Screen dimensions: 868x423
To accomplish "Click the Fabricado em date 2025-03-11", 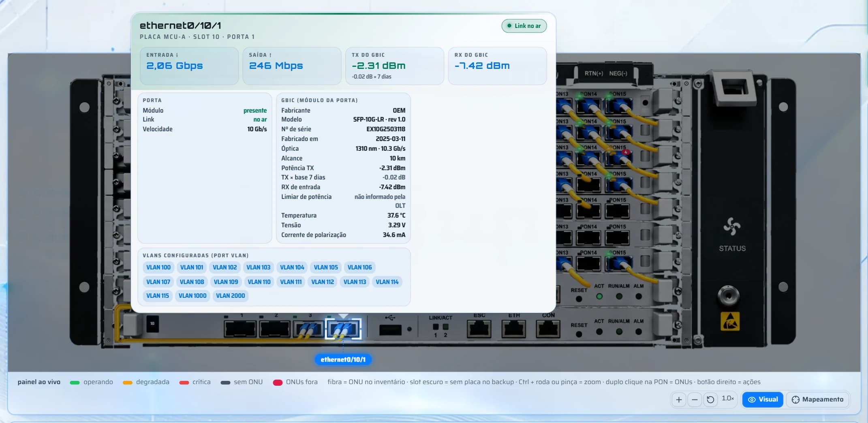I will 391,139.
